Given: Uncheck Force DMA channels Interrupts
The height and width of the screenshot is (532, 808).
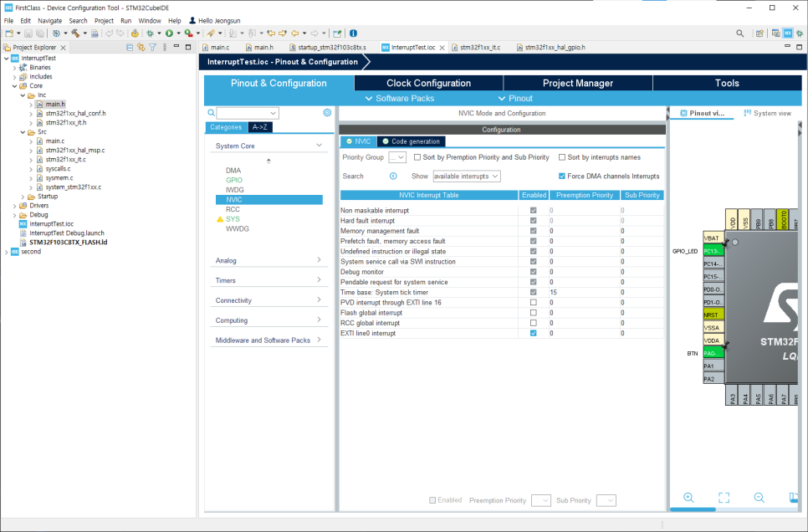Looking at the screenshot, I should point(562,176).
